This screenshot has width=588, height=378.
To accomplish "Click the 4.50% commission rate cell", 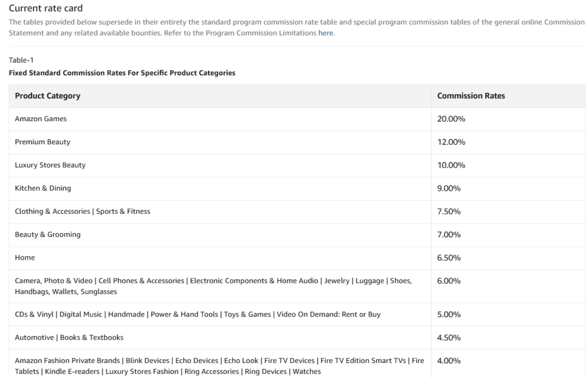I will coord(448,338).
